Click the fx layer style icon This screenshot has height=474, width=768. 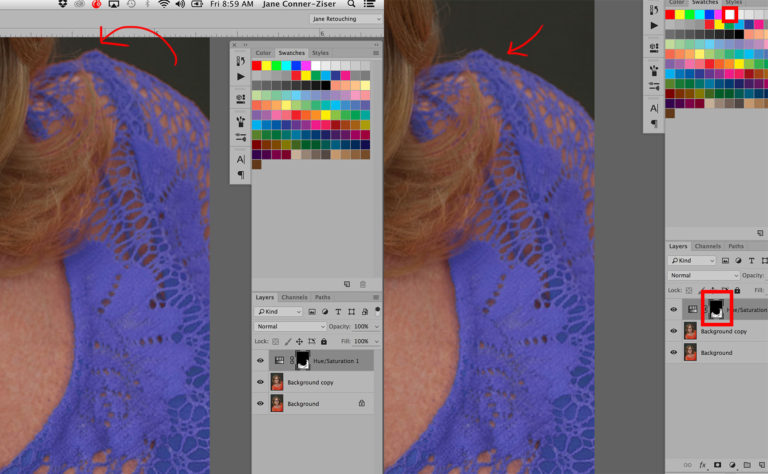702,465
